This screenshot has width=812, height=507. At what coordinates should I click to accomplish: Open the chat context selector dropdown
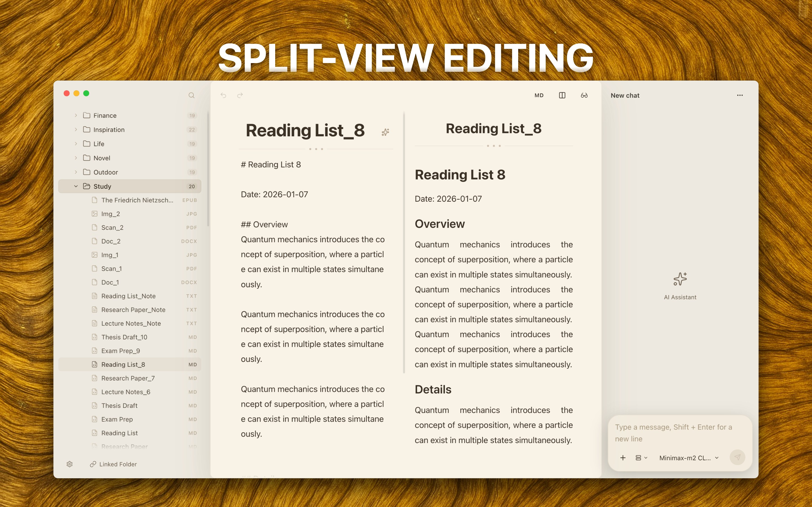coord(641,458)
